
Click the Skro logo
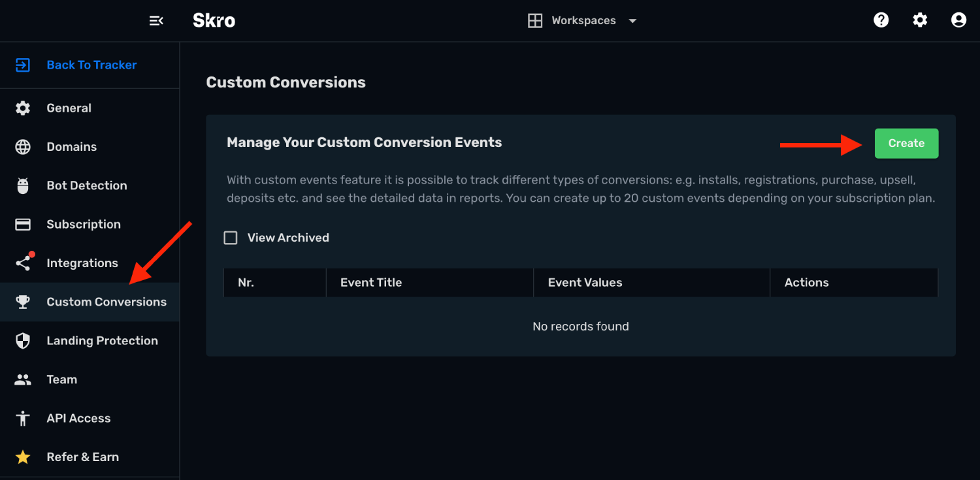click(x=214, y=21)
